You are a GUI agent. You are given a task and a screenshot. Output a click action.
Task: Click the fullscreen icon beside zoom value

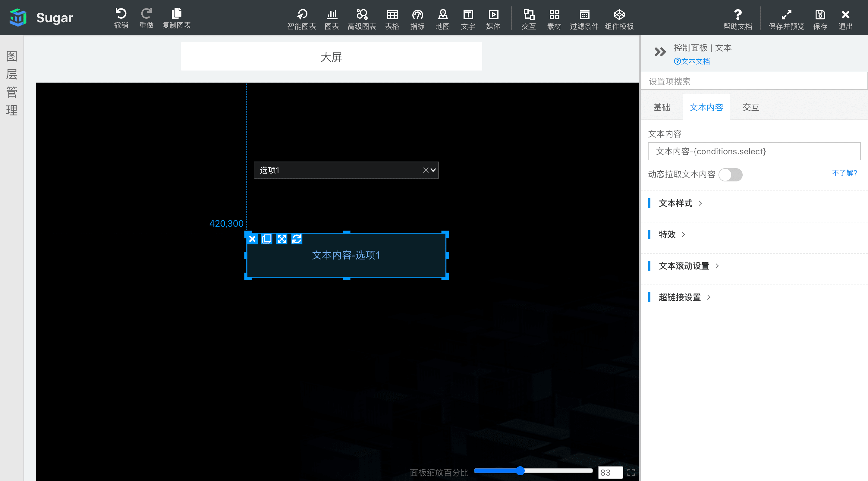tap(631, 472)
